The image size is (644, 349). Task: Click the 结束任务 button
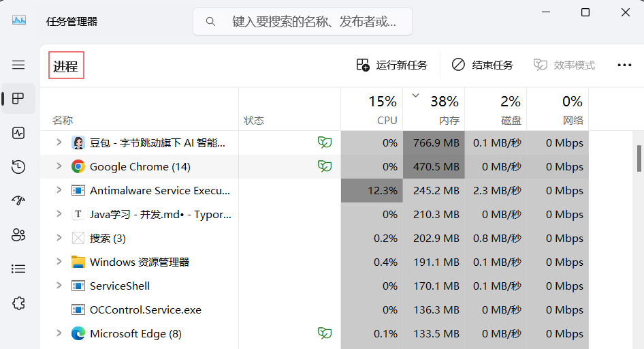[482, 65]
